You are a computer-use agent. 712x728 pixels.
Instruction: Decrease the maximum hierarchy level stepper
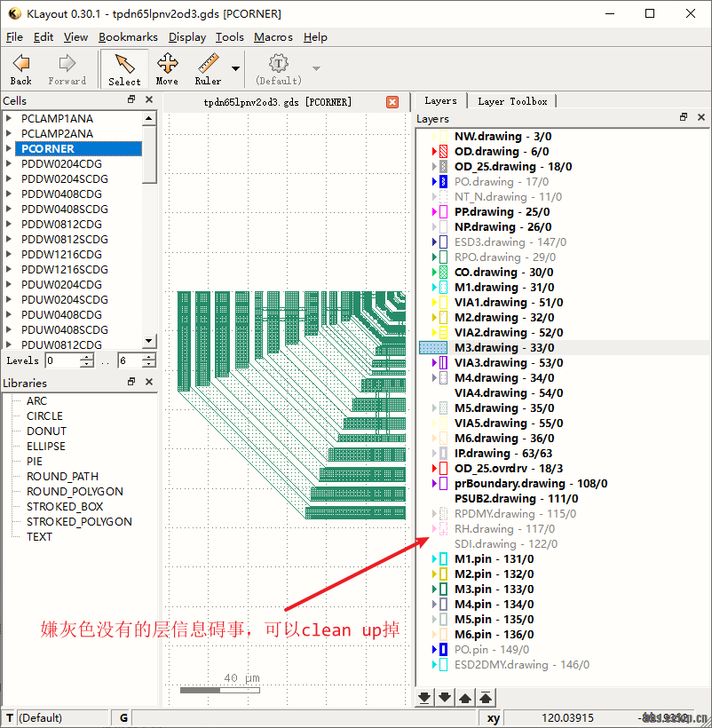click(149, 364)
